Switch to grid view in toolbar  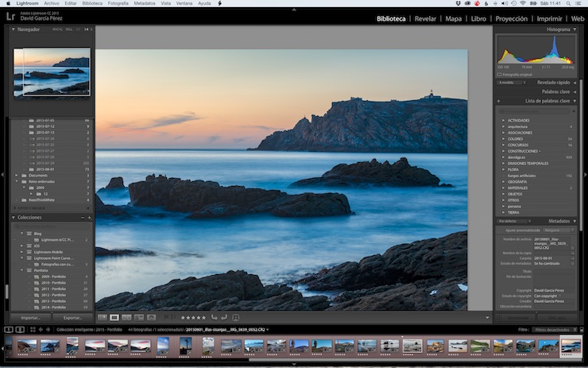pyautogui.click(x=102, y=317)
